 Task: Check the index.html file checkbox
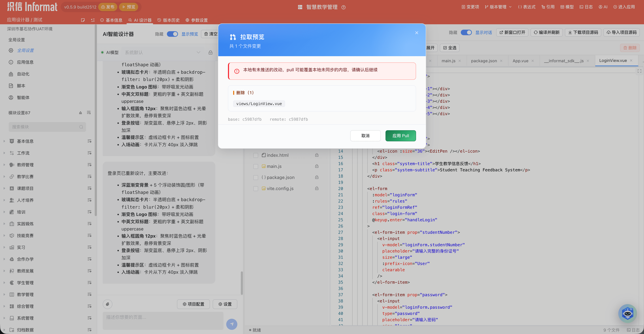tap(256, 155)
